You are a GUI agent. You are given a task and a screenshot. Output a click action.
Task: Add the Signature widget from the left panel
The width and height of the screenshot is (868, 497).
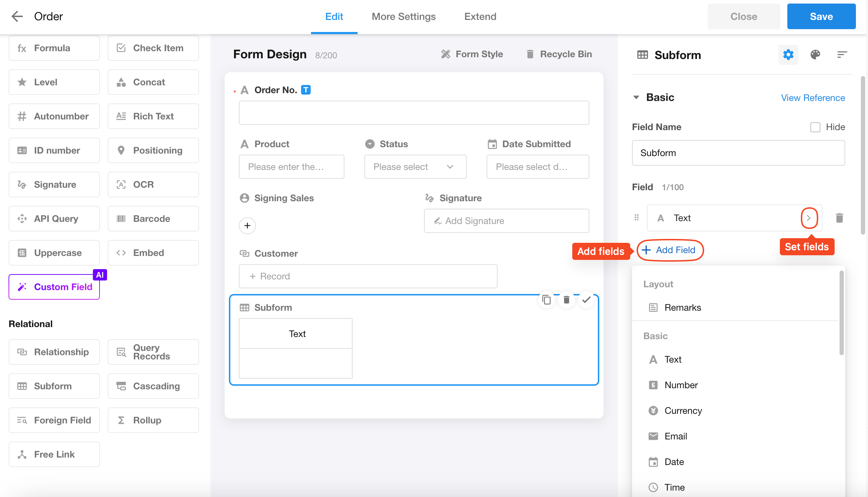coord(54,185)
